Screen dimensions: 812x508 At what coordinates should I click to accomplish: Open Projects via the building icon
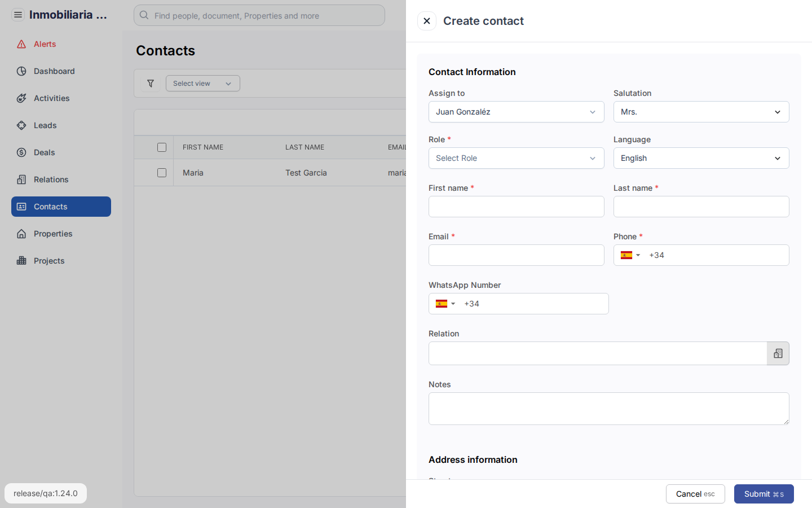coord(21,261)
